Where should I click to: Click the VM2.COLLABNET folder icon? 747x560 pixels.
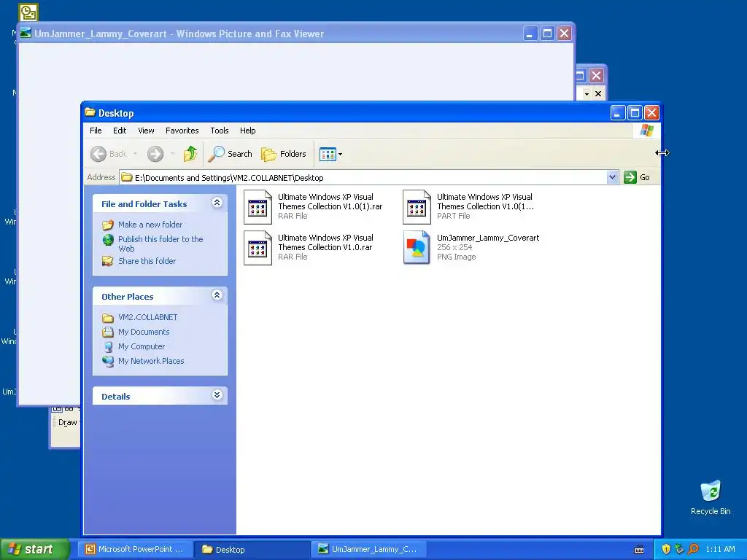[108, 318]
